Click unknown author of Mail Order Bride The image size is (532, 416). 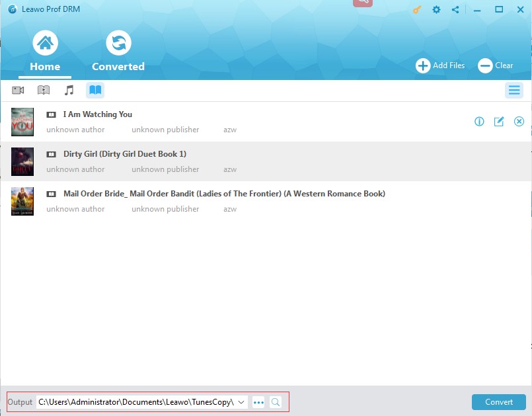75,209
